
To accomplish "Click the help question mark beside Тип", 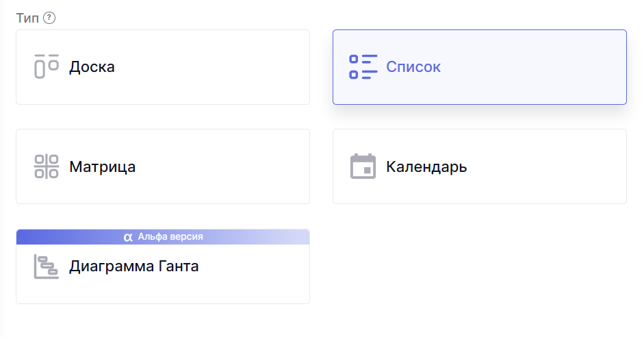I will 49,18.
